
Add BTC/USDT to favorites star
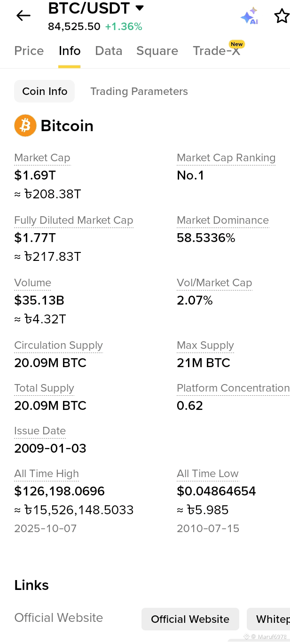click(282, 16)
